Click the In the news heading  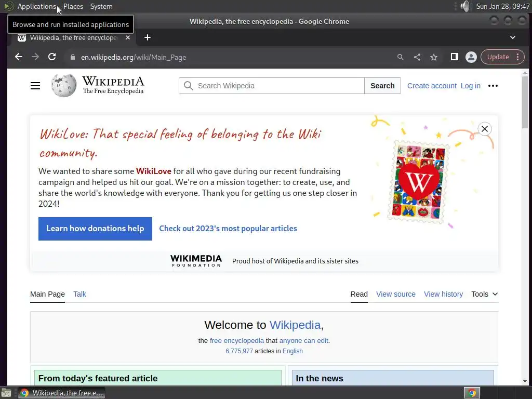coord(320,378)
